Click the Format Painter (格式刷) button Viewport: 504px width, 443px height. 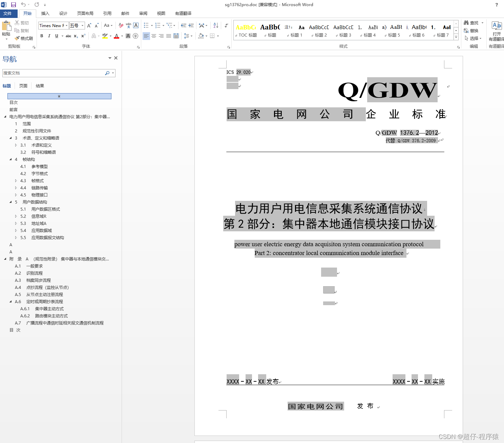pos(24,38)
